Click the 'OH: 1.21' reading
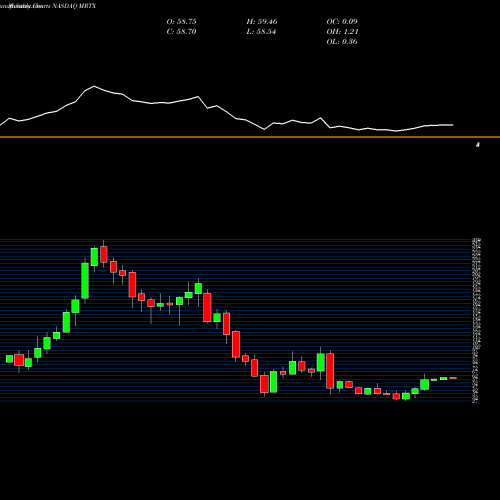 (342, 32)
